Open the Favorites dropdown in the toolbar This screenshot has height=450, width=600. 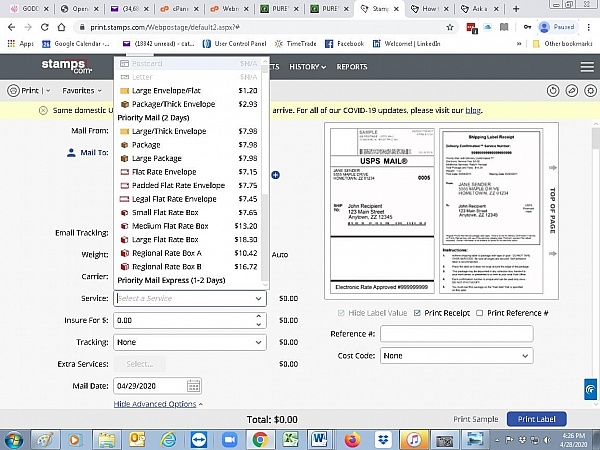coord(83,90)
